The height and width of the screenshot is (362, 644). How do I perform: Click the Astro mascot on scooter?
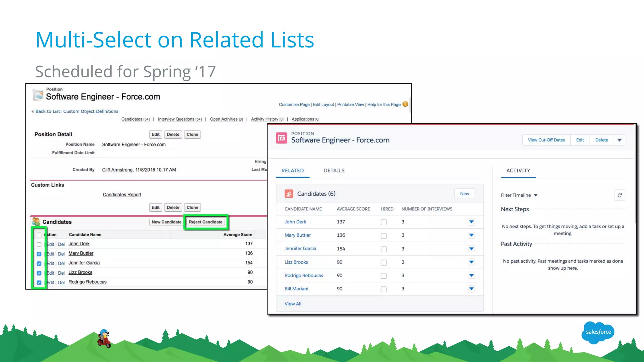coord(104,338)
